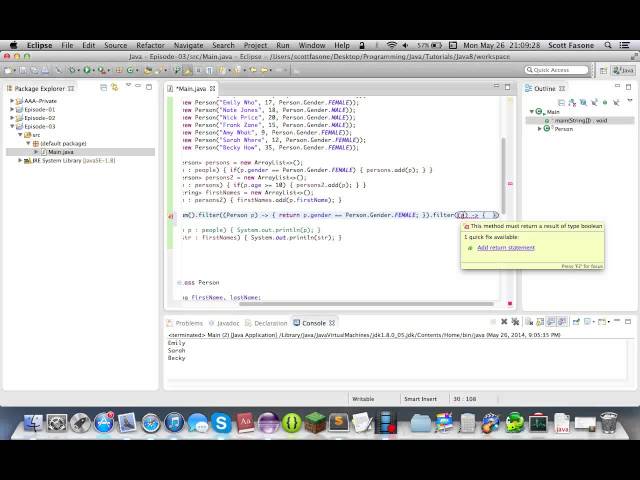640x480 pixels.
Task: Click the Trash icon in the Dock
Action: [x=609, y=422]
